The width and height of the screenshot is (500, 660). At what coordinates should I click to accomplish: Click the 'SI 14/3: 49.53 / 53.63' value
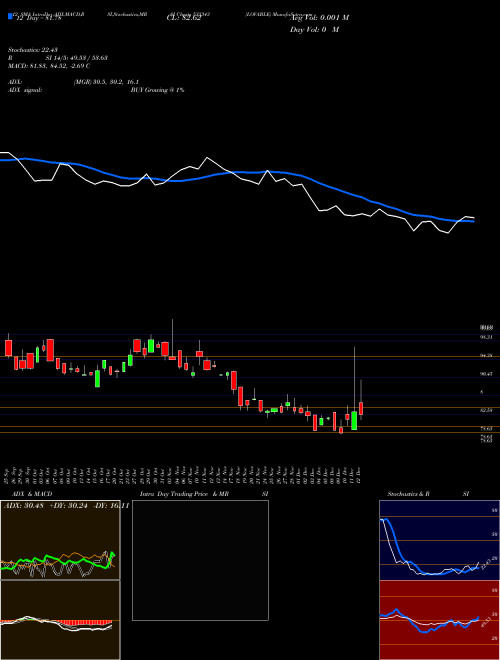pyautogui.click(x=77, y=58)
